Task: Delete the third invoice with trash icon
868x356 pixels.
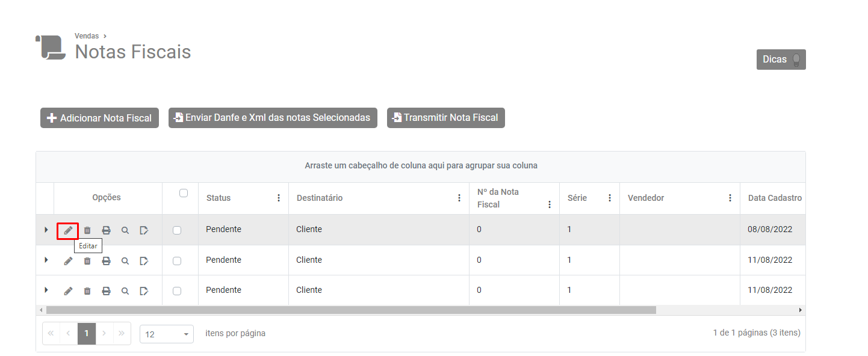Action: coord(87,291)
